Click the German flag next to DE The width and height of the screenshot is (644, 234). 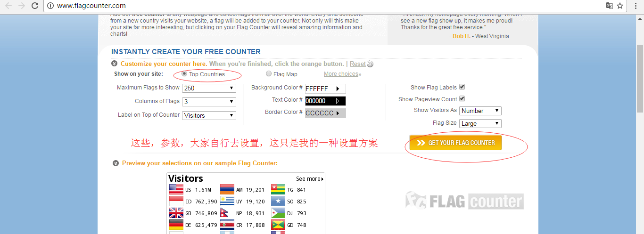(176, 225)
